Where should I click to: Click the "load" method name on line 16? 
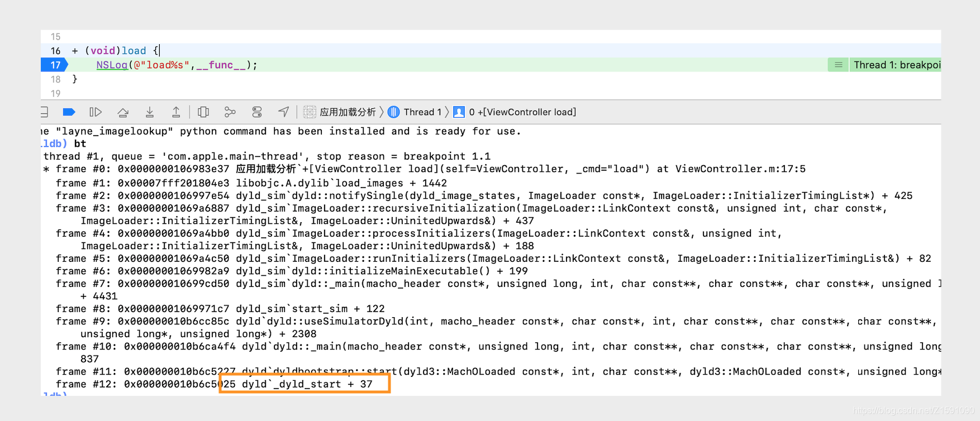pos(134,51)
